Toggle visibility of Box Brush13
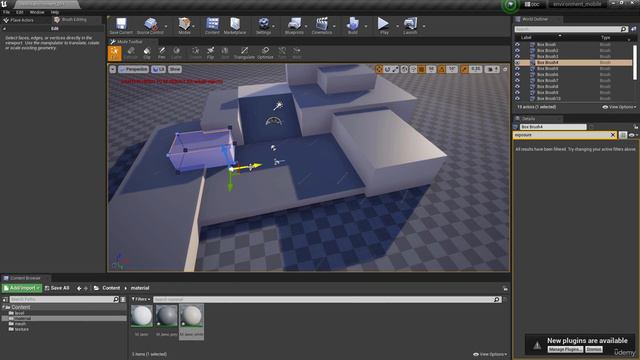This screenshot has height=360, width=640. point(517,98)
